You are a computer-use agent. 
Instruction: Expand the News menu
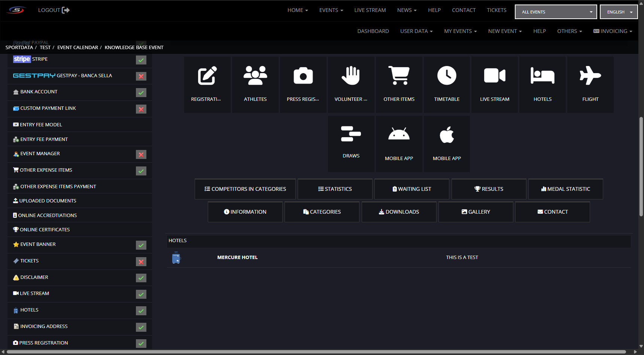point(407,10)
